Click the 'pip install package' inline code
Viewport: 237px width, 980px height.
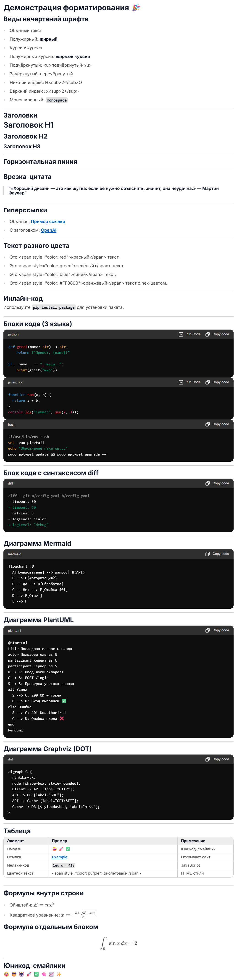tap(54, 308)
